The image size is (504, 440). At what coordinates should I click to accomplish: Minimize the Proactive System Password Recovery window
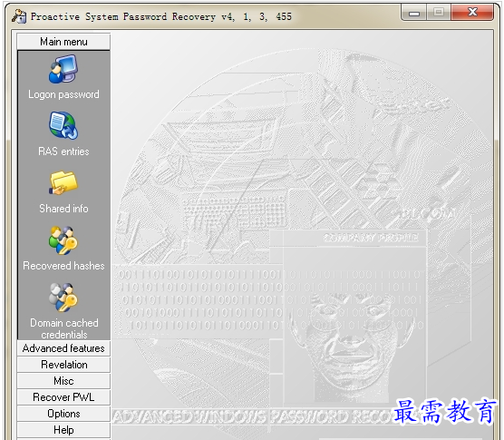[x=414, y=13]
